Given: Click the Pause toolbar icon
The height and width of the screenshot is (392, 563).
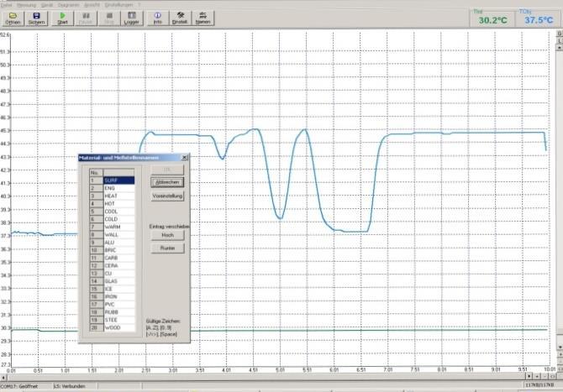Looking at the screenshot, I should (x=86, y=18).
